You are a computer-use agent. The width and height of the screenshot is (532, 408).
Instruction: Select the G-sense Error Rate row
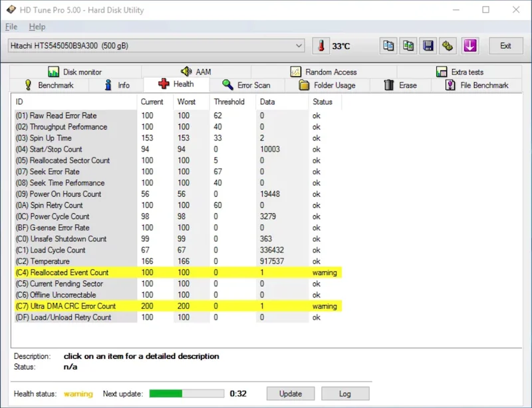tap(178, 227)
